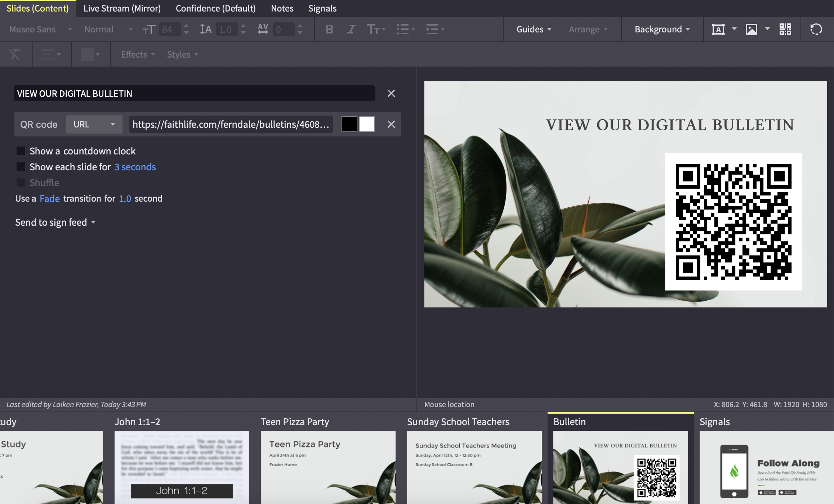Insert a text box
The height and width of the screenshot is (504, 834).
(718, 29)
